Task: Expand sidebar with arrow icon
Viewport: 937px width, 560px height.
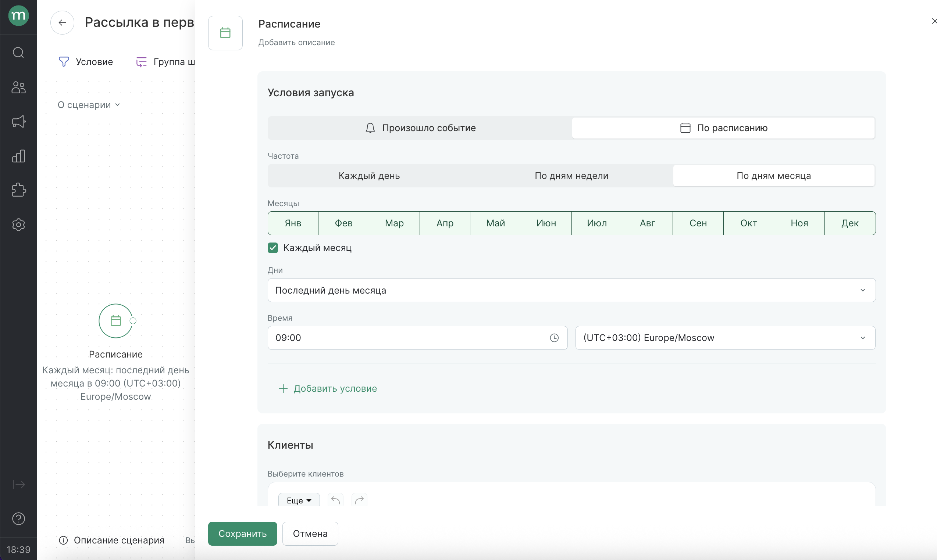Action: (x=18, y=485)
